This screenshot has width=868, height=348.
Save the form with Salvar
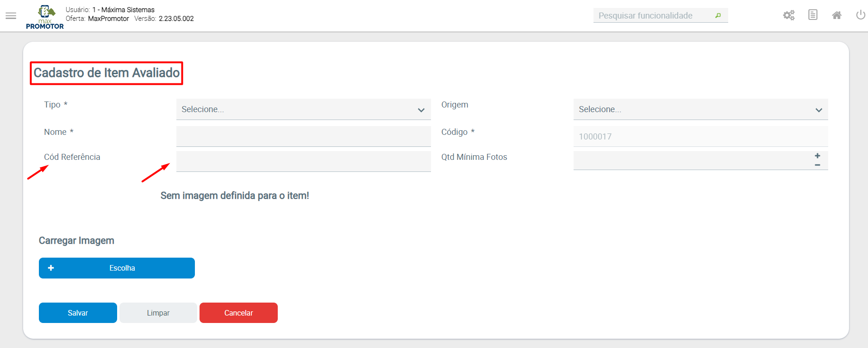click(x=78, y=313)
